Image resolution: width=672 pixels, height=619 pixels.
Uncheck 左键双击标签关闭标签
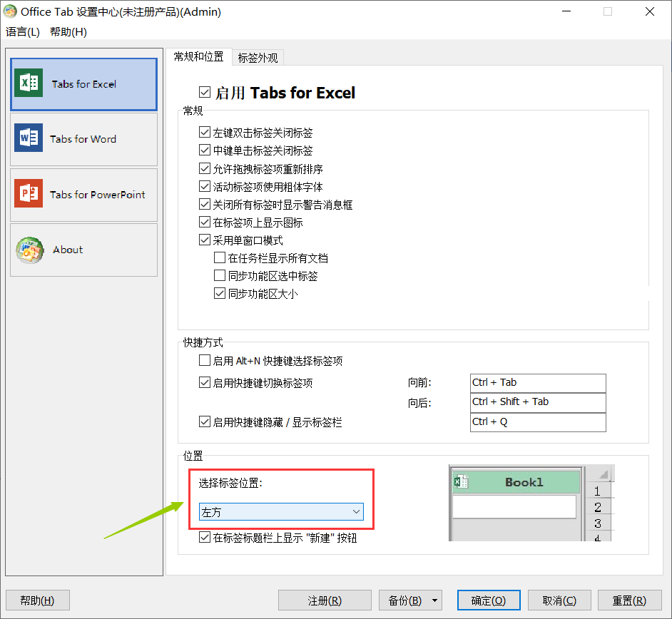tap(205, 132)
